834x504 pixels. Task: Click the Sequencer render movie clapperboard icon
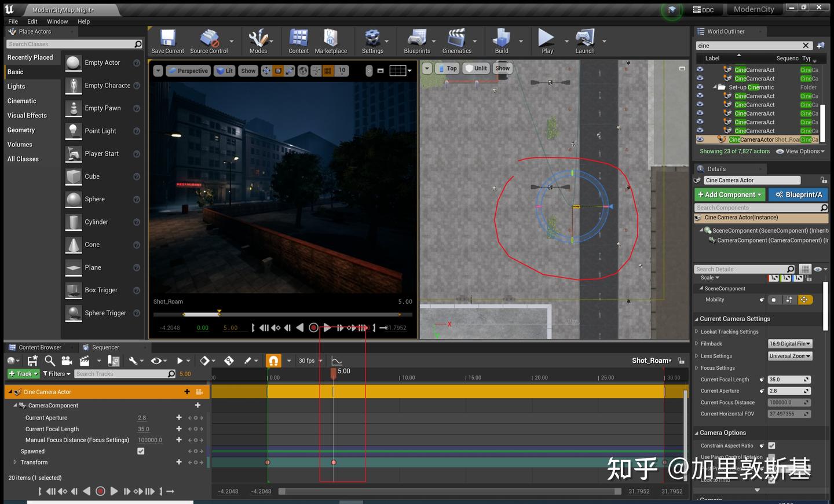pos(83,360)
